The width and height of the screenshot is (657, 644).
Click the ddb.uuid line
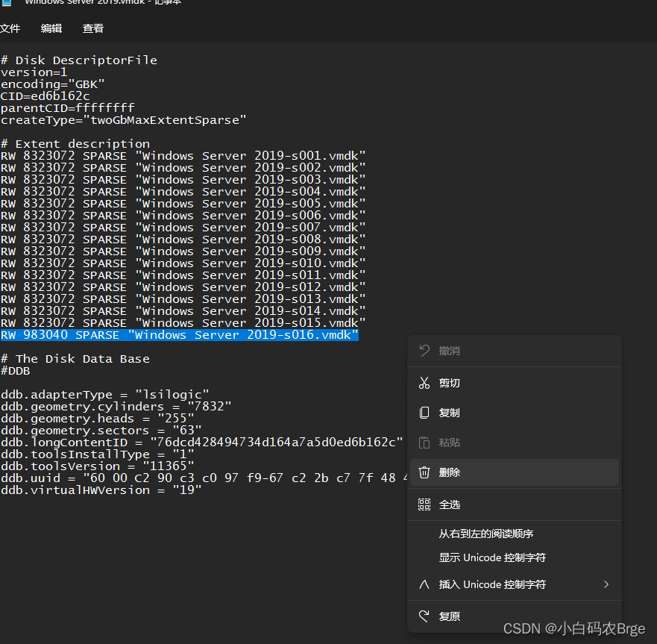[204, 478]
